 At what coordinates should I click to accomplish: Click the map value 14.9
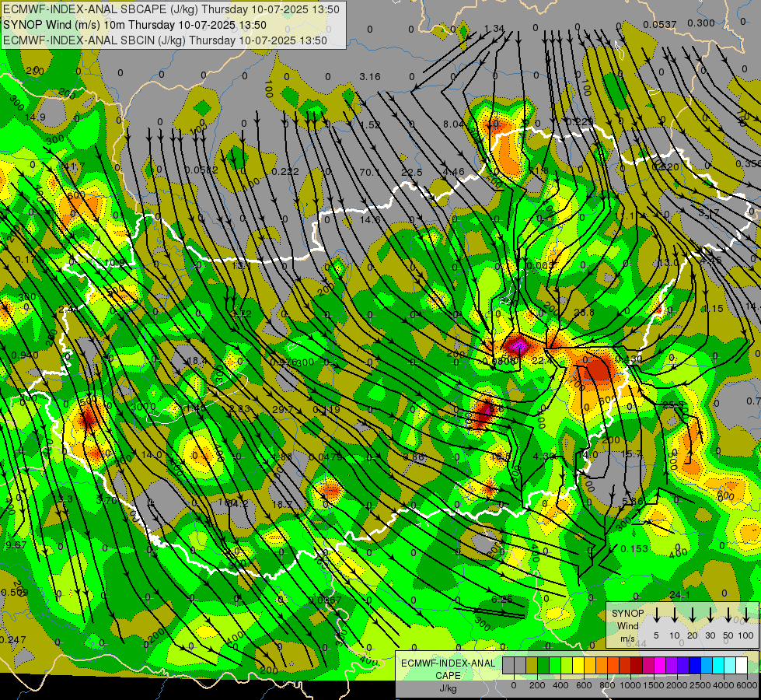[x=35, y=117]
